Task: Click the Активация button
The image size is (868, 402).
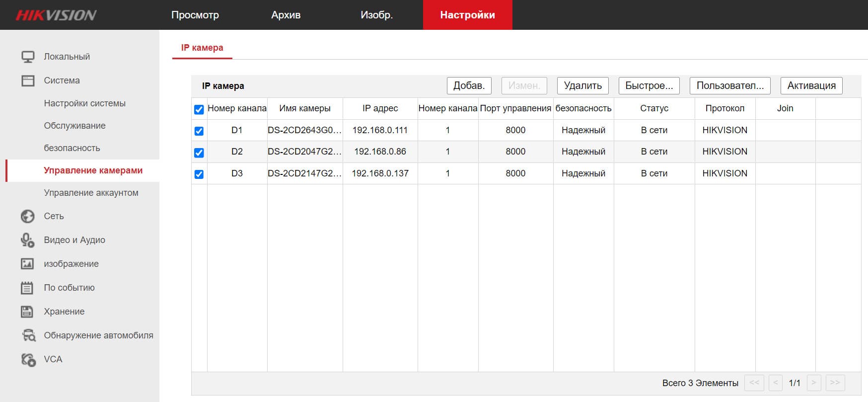Action: (811, 85)
